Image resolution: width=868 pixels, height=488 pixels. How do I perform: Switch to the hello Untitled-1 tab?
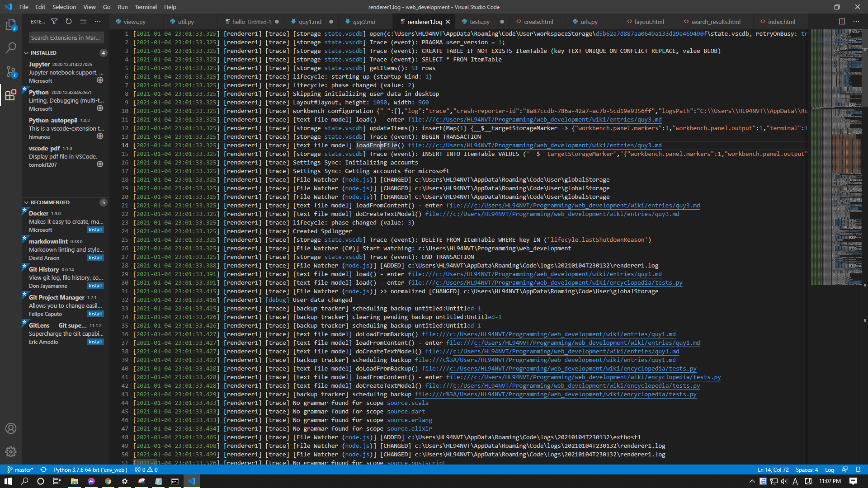[251, 22]
